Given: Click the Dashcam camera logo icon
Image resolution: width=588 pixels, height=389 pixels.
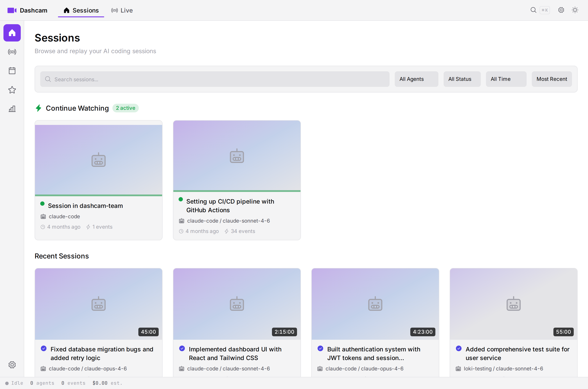Looking at the screenshot, I should [x=12, y=10].
